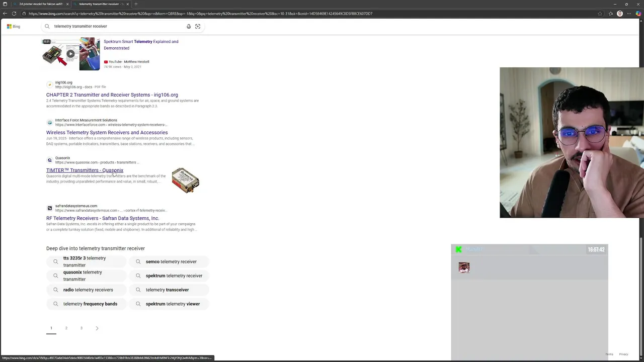Screen dimensions: 644x362
Task: Click the Bing search text field
Action: [x=118, y=26]
